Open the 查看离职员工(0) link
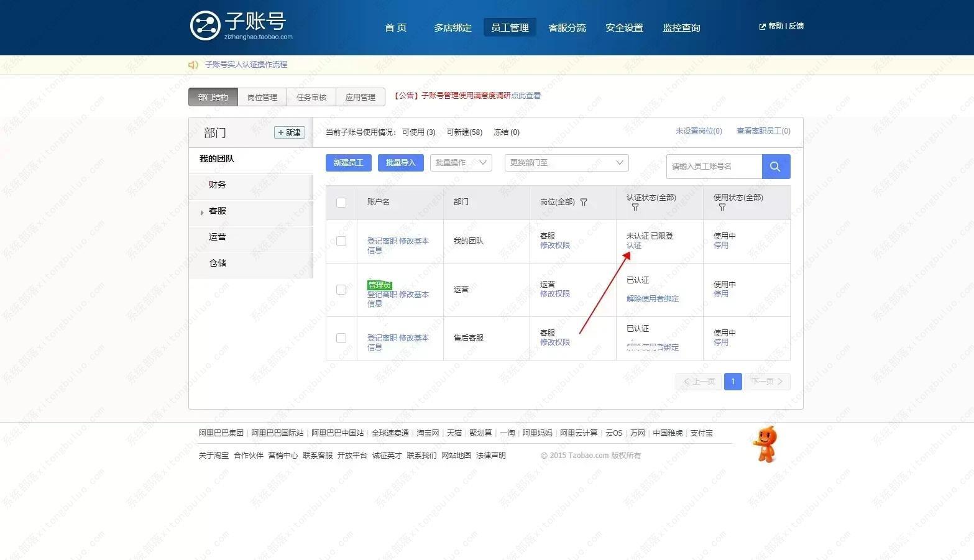 tap(763, 131)
